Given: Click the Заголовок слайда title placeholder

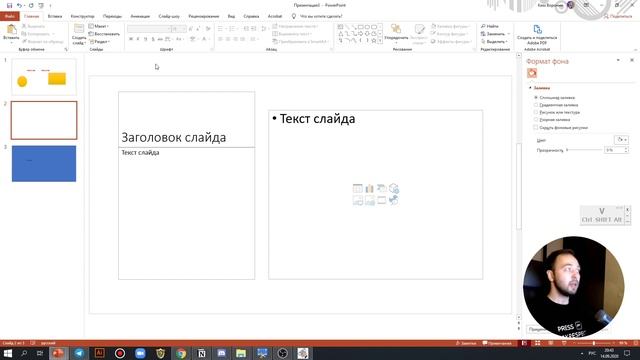Looking at the screenshot, I should 187,119.
